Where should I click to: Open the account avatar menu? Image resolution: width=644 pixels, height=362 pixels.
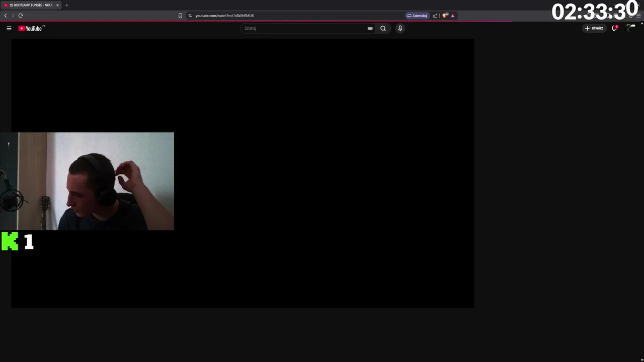tap(630, 28)
